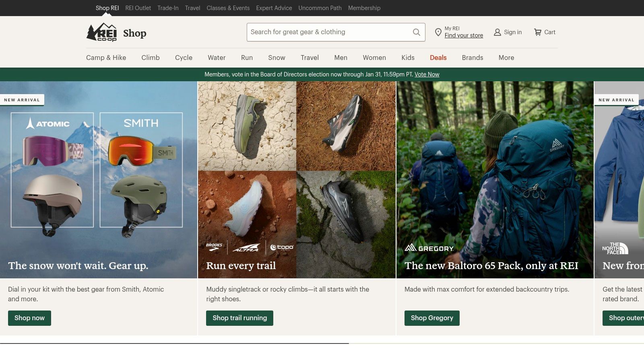Viewport: 644px width, 362px height.
Task: Click the Gregory brand logo on backpack banner
Action: pyautogui.click(x=429, y=248)
